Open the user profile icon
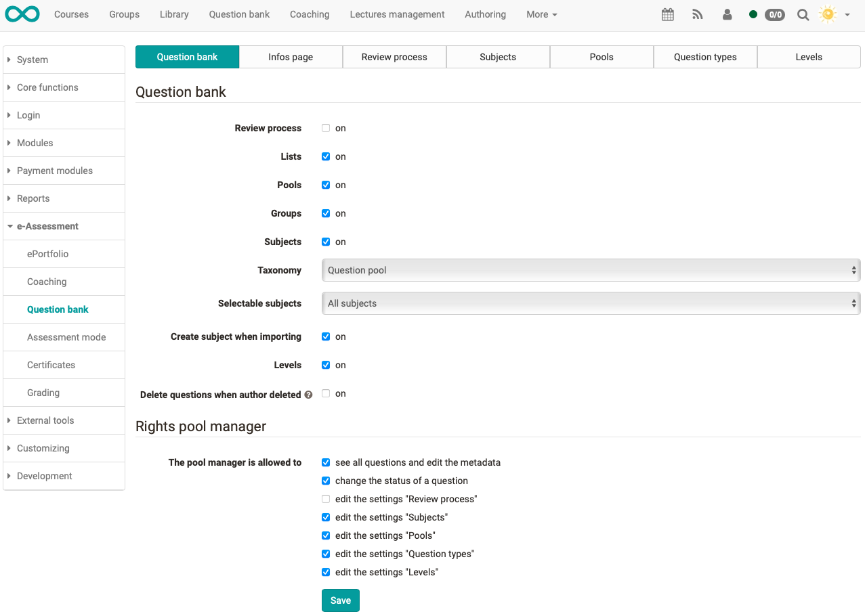 pos(727,14)
